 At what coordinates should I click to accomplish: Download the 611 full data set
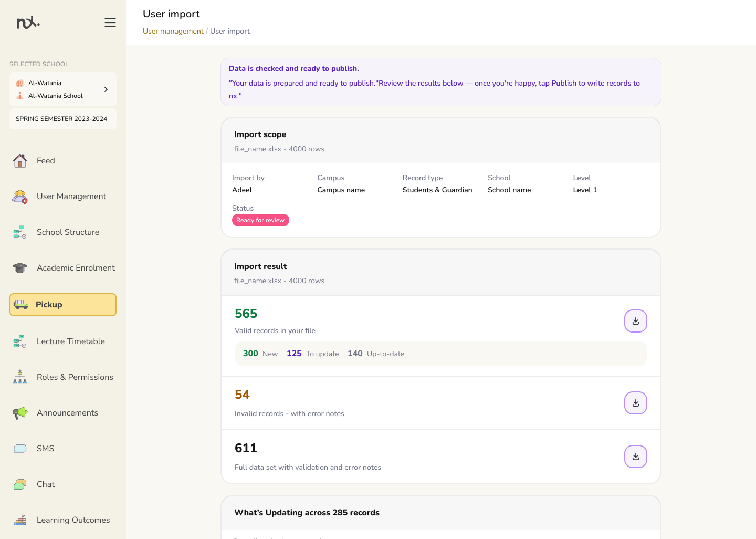point(636,457)
